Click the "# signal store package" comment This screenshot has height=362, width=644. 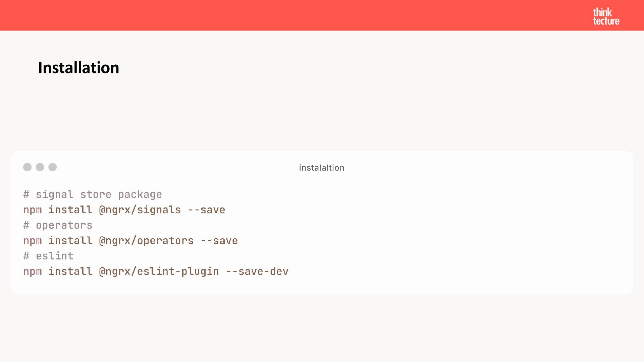[x=93, y=194]
